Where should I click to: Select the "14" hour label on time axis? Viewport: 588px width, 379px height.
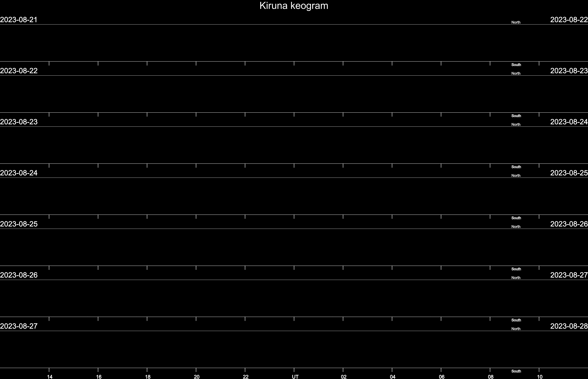click(50, 377)
